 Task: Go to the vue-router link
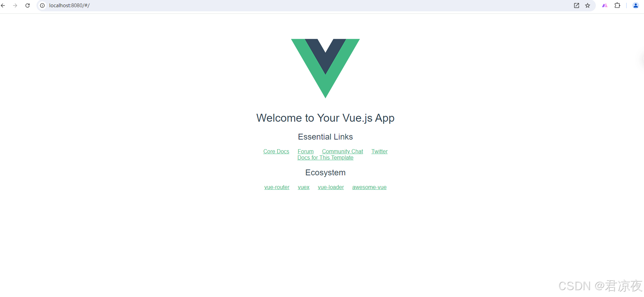coord(277,187)
